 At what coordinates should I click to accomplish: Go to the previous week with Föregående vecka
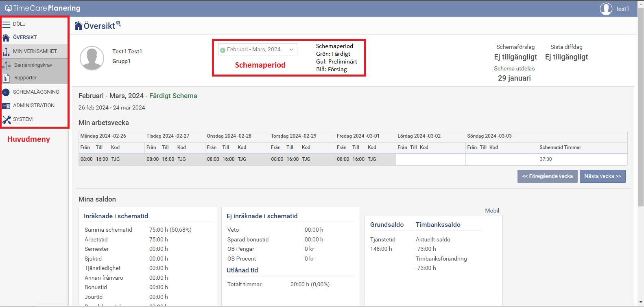[x=547, y=176]
